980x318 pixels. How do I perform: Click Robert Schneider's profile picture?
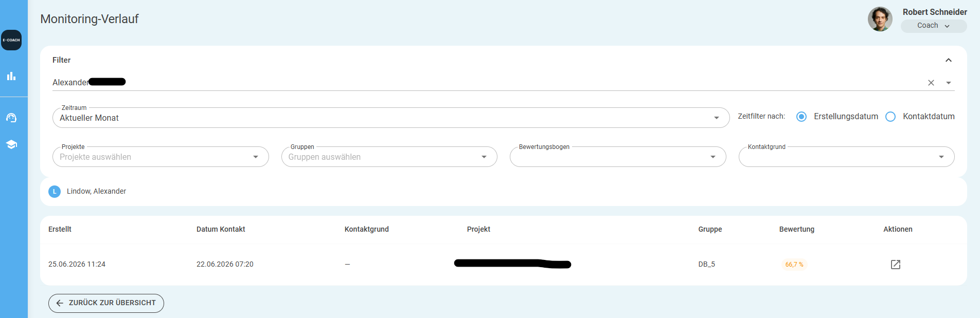pyautogui.click(x=880, y=19)
